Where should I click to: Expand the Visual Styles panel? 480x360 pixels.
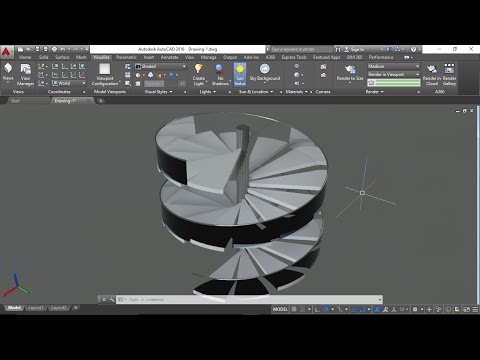[x=158, y=92]
